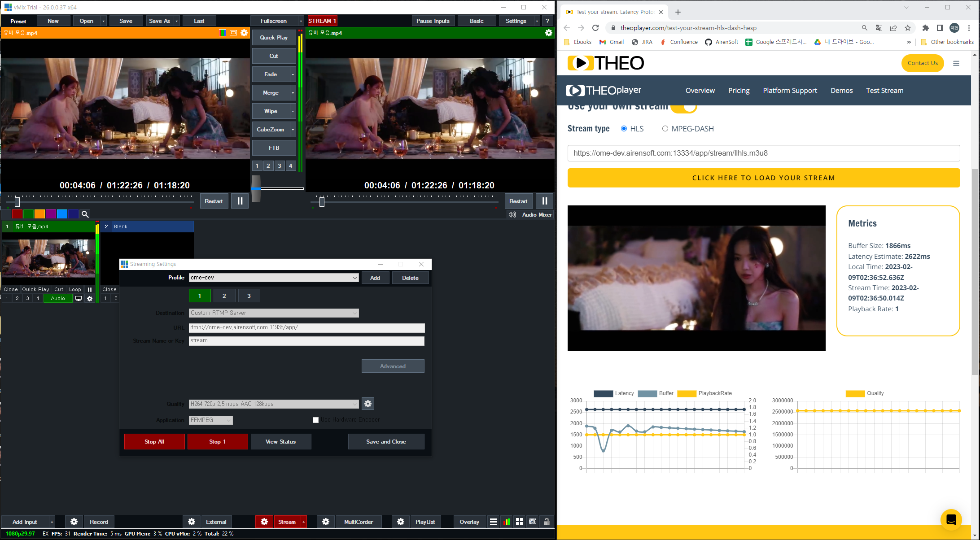Image resolution: width=980 pixels, height=540 pixels.
Task: Open Quality encoder settings gear in Streaming Settings
Action: (x=368, y=404)
